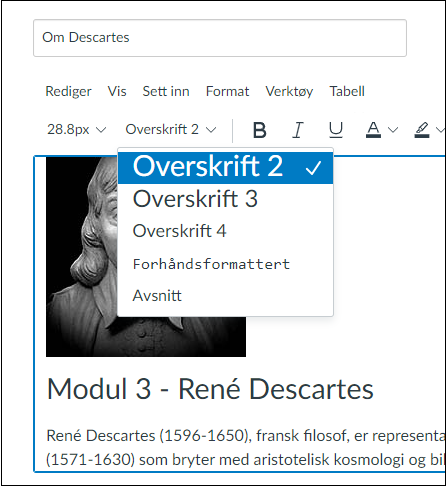Click paragraph starting René Descartes (1596-1650)
The width and height of the screenshot is (446, 486).
tap(246, 436)
